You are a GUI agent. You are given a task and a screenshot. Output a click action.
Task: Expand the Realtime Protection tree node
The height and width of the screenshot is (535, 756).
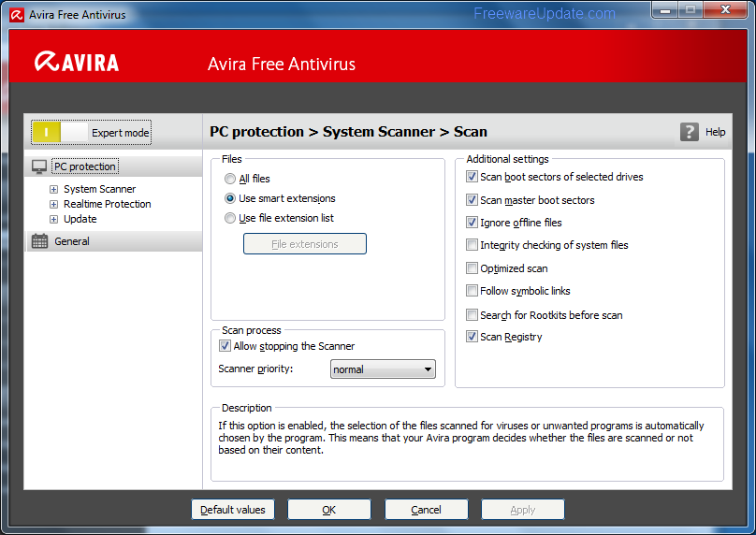pyautogui.click(x=54, y=204)
